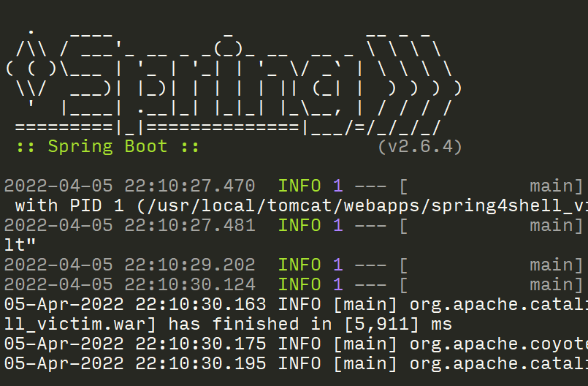Click 'main]' on the 22:10:30.124 line
The height and width of the screenshot is (386, 588).
tap(557, 284)
